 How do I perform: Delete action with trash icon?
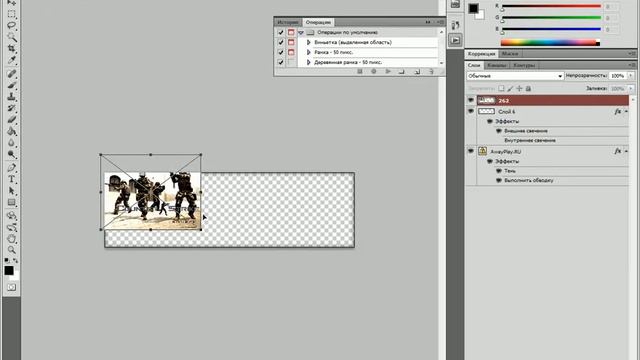pos(431,71)
